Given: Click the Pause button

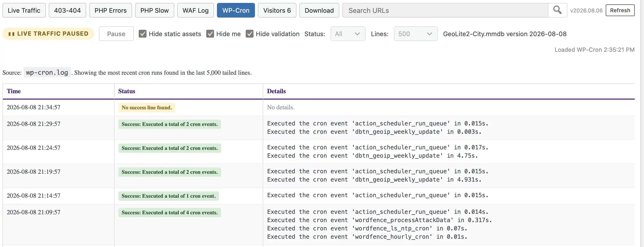Looking at the screenshot, I should tap(116, 34).
